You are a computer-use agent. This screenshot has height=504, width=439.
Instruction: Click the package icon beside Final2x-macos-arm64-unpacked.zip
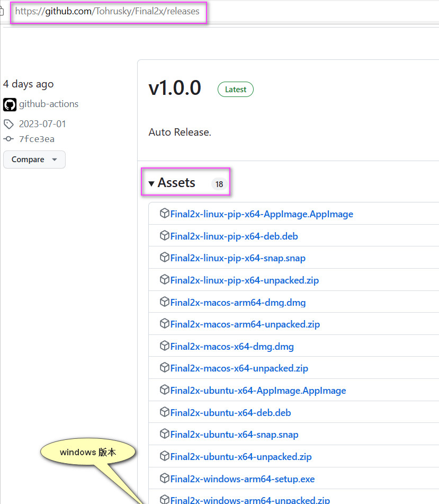coord(164,323)
